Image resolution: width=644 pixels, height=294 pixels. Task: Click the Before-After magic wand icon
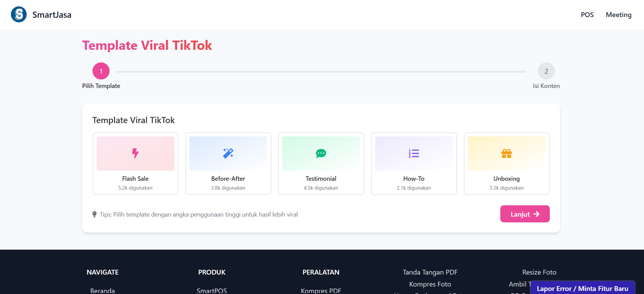228,153
